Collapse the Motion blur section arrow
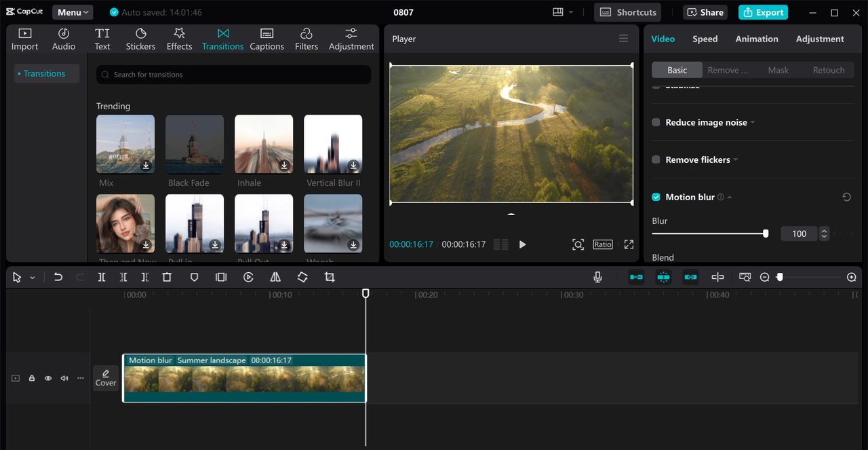 (x=730, y=197)
